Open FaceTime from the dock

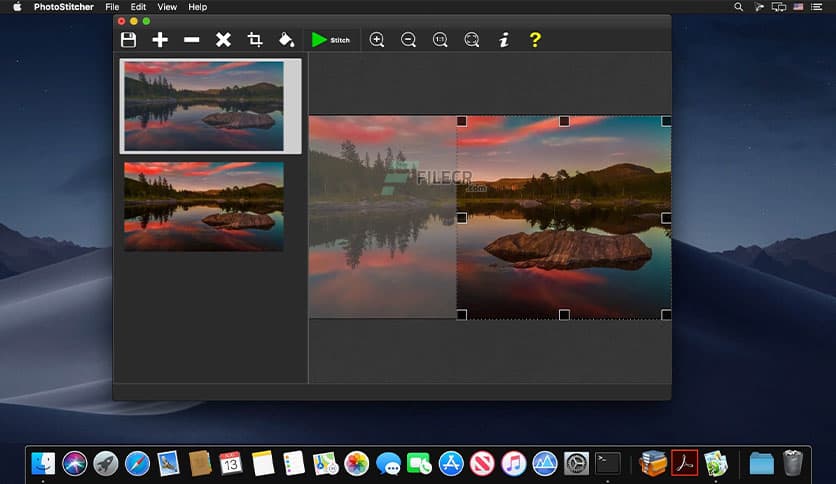pyautogui.click(x=420, y=463)
